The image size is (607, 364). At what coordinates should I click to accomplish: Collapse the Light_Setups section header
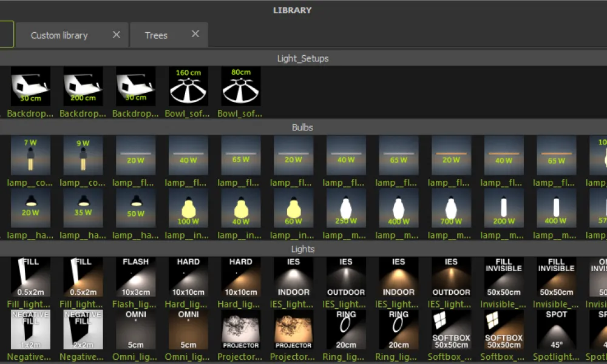(x=303, y=59)
